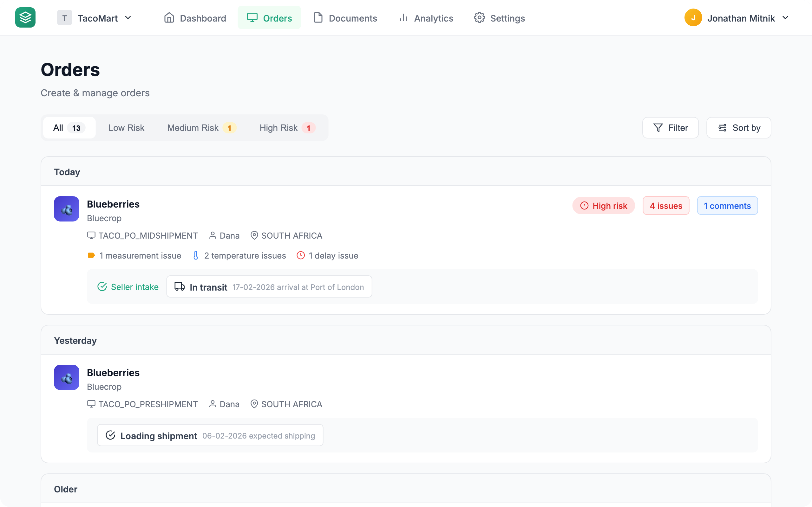Open the Sort by options
This screenshot has height=507, width=812.
[x=738, y=128]
